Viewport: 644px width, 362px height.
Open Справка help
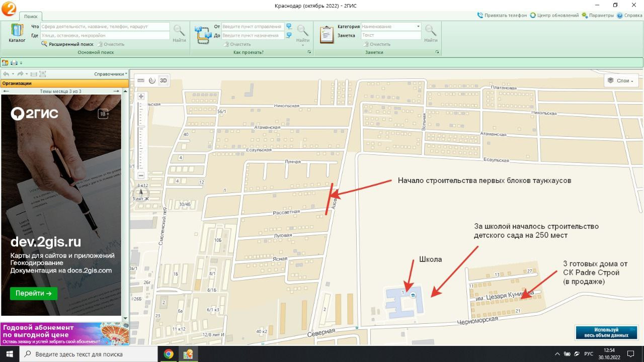pyautogui.click(x=629, y=16)
